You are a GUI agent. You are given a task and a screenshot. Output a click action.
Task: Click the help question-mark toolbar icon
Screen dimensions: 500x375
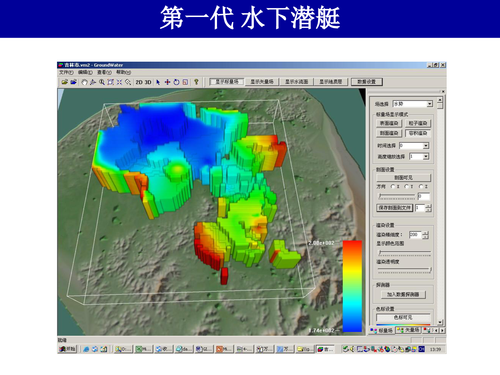196,82
